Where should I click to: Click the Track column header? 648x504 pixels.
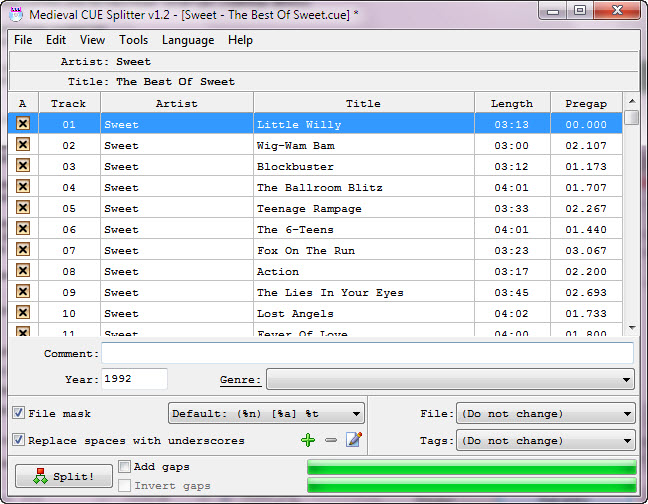pyautogui.click(x=69, y=103)
